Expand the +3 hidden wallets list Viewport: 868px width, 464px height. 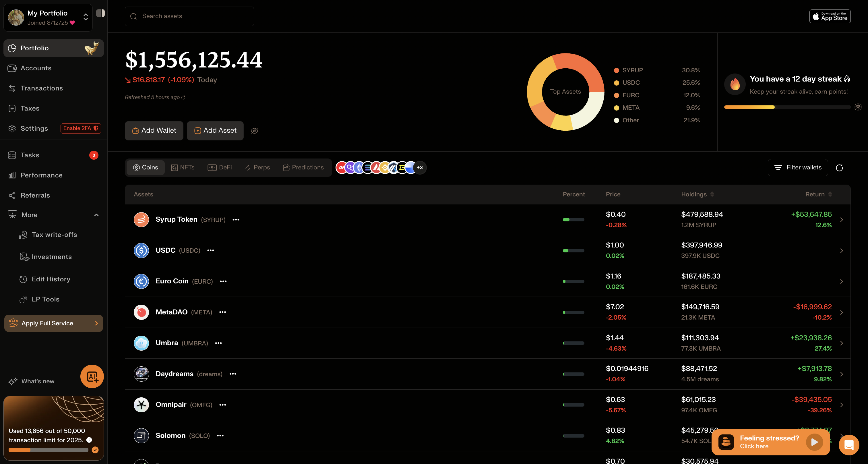420,167
